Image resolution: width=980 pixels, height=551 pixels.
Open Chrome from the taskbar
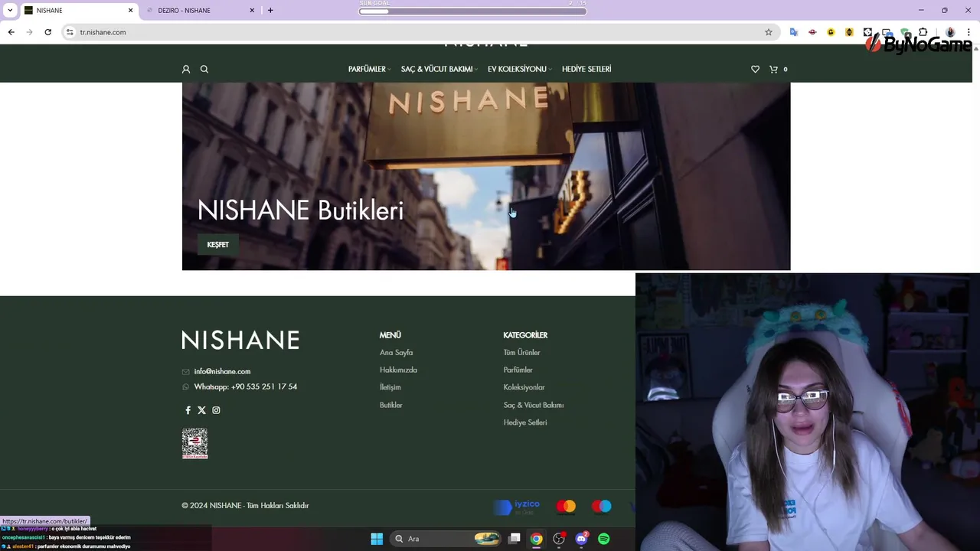537,539
